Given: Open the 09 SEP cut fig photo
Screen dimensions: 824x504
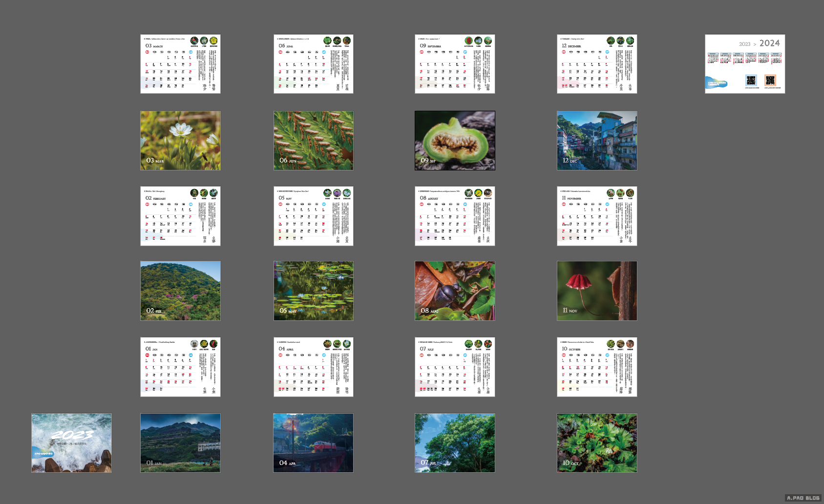Looking at the screenshot, I should tap(455, 141).
